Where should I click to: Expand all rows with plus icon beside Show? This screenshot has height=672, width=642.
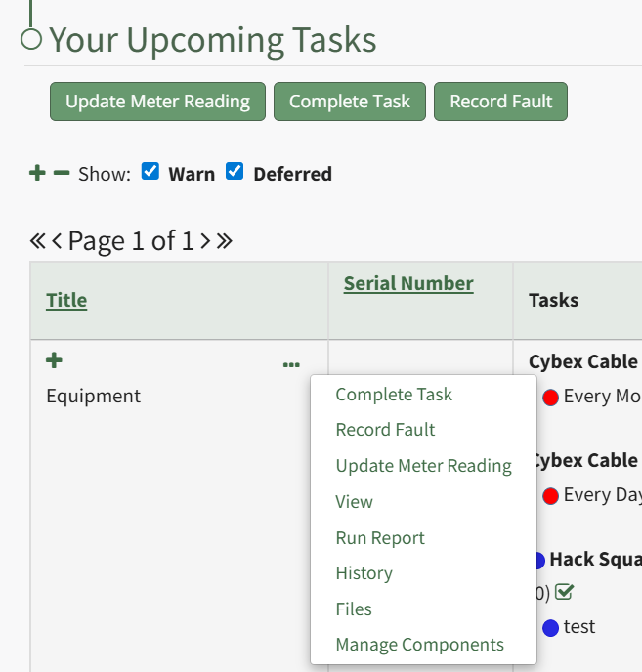tap(37, 174)
